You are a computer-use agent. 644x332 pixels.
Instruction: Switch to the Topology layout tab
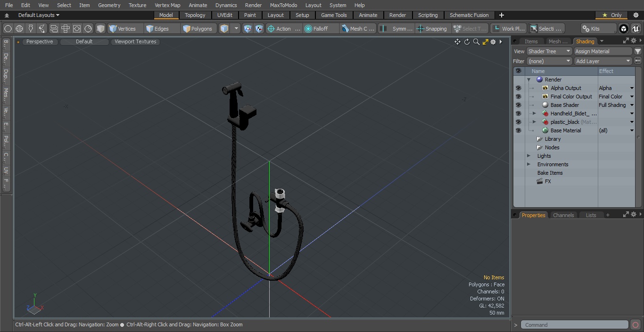(195, 15)
